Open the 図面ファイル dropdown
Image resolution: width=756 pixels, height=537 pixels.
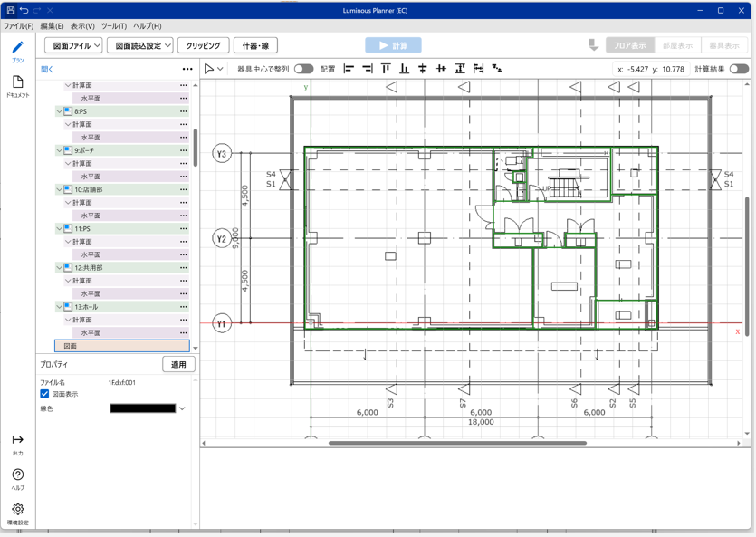pyautogui.click(x=73, y=45)
